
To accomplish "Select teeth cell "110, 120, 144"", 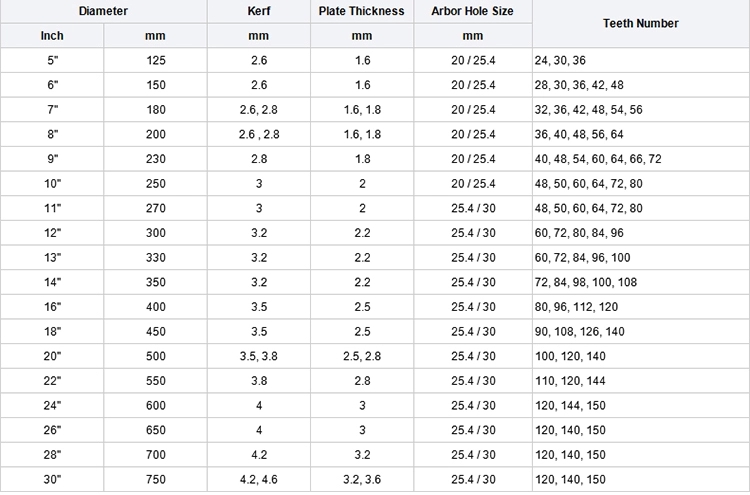I will tap(572, 381).
